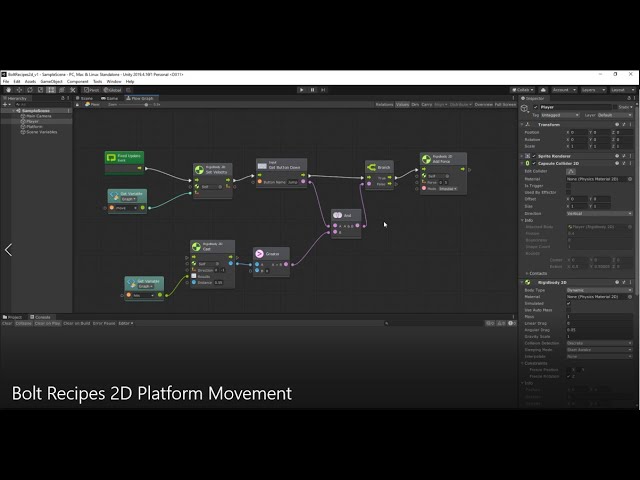Switch to the Project tab

12,317
